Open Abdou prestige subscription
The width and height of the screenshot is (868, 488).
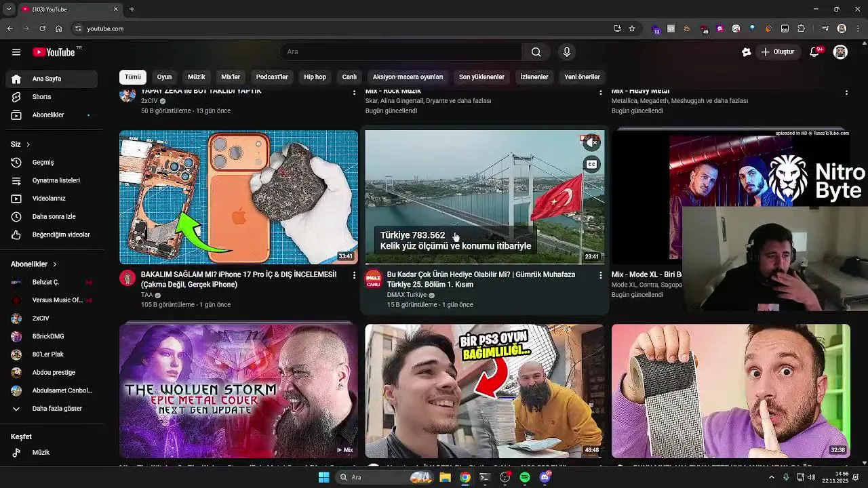click(x=52, y=373)
